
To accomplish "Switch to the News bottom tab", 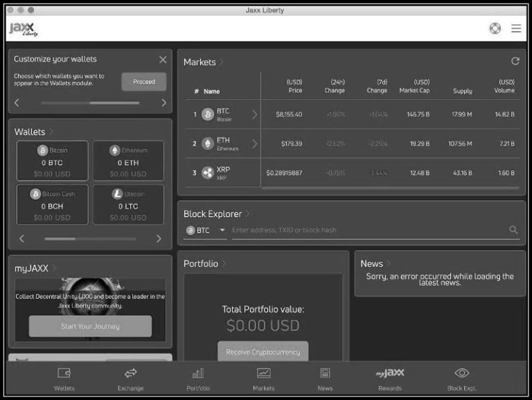I will (x=325, y=379).
